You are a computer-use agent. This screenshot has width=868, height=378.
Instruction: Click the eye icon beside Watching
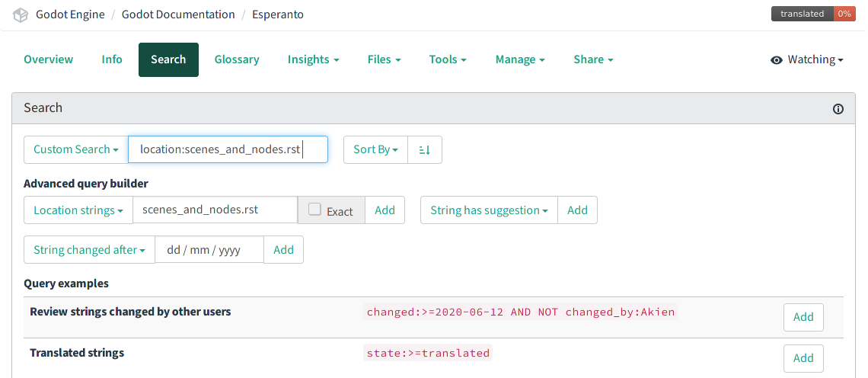pyautogui.click(x=777, y=60)
